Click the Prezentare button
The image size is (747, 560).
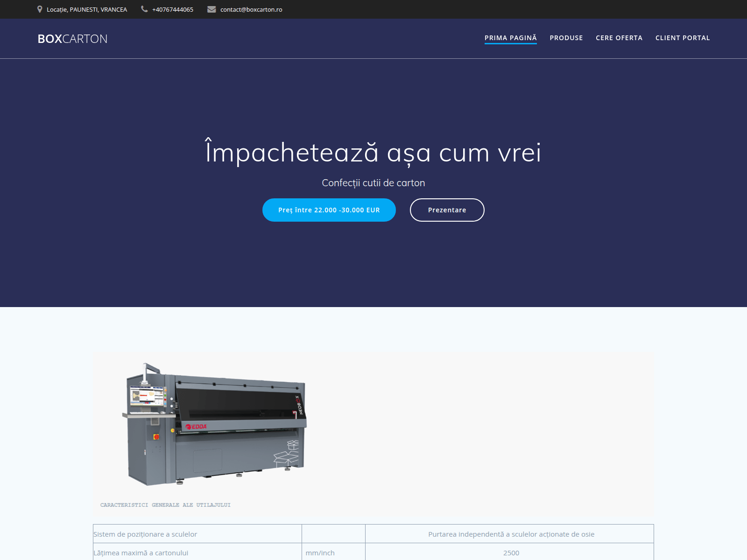[447, 210]
